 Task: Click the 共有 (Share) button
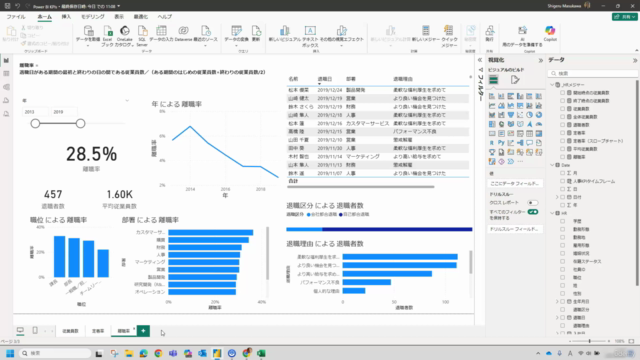pos(624,17)
